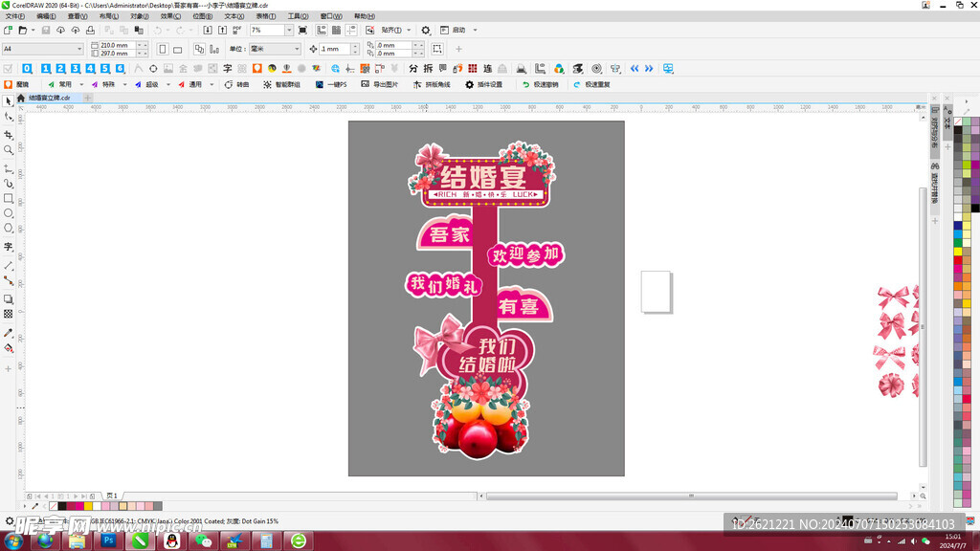Choose the Rectangle tool

pos(9,198)
